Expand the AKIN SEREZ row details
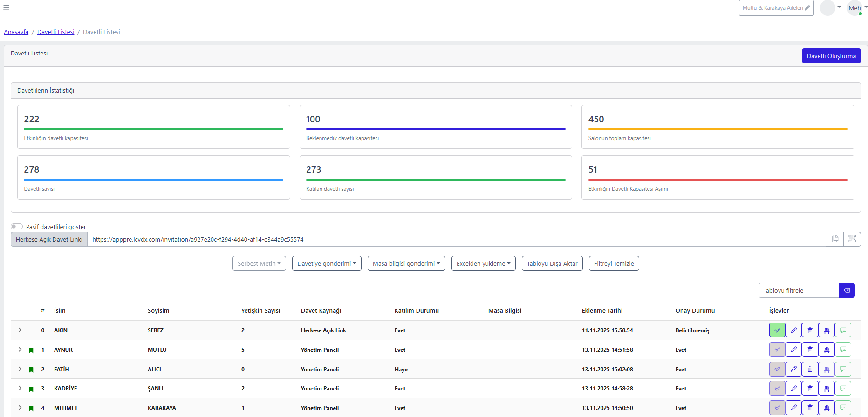 pyautogui.click(x=20, y=330)
